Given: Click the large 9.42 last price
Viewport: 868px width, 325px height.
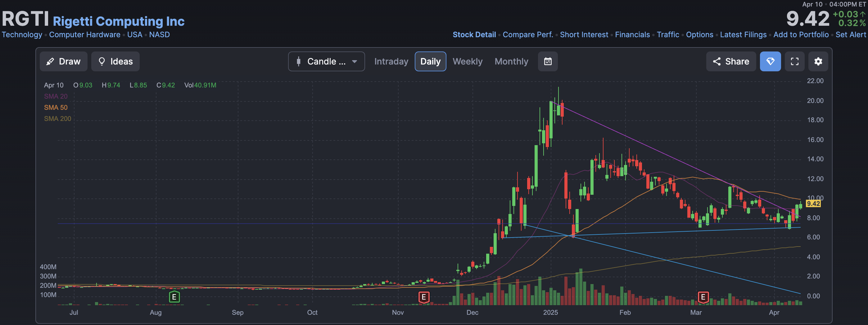Looking at the screenshot, I should click(807, 19).
